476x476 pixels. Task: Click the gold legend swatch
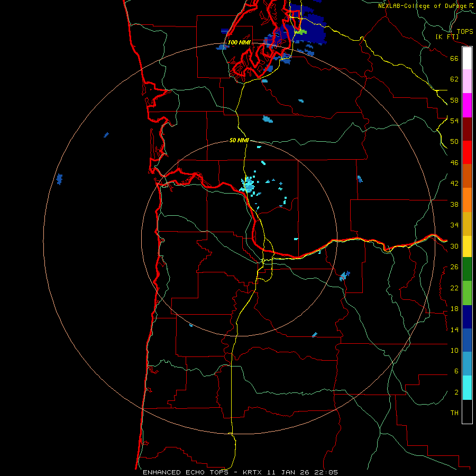pos(467,224)
